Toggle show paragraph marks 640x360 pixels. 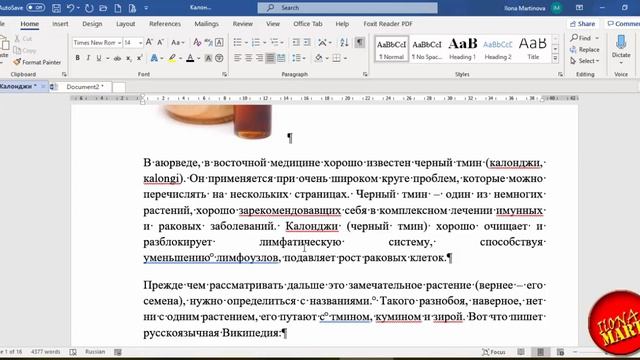360,42
